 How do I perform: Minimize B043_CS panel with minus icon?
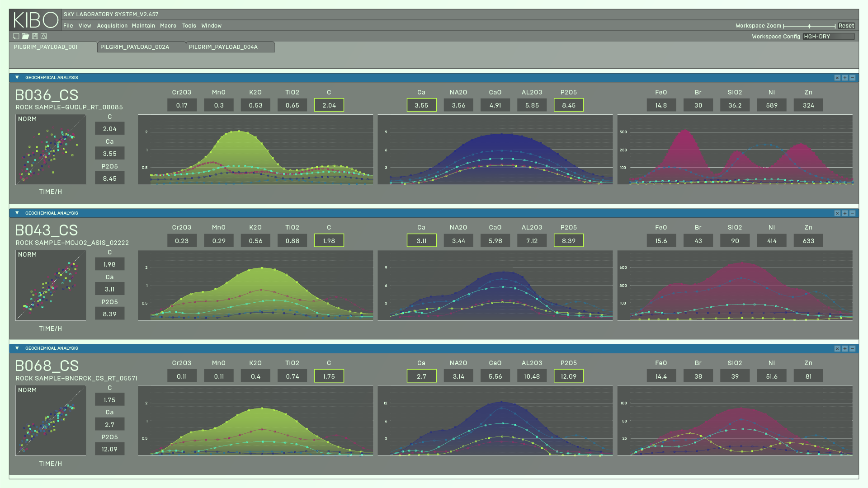click(x=852, y=213)
